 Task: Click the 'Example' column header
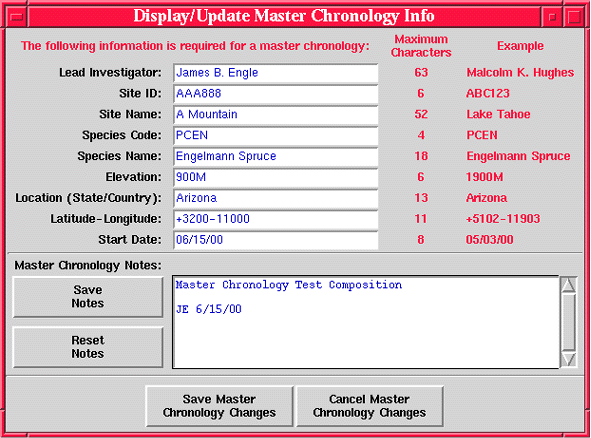click(520, 46)
